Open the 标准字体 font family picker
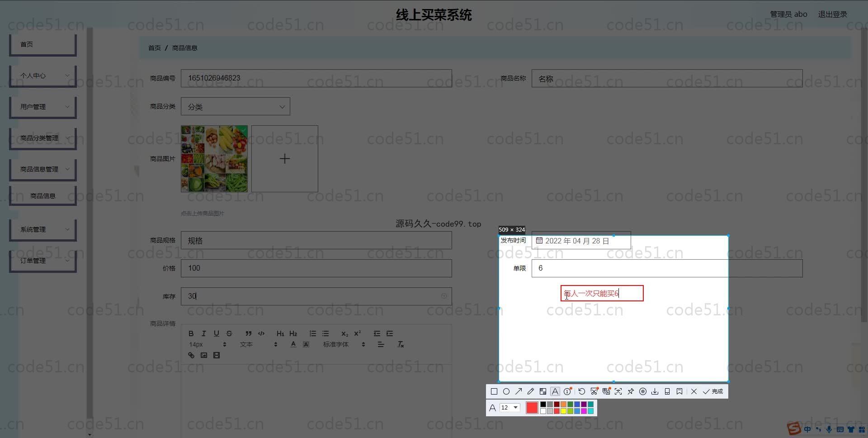The width and height of the screenshot is (868, 438). [x=344, y=344]
